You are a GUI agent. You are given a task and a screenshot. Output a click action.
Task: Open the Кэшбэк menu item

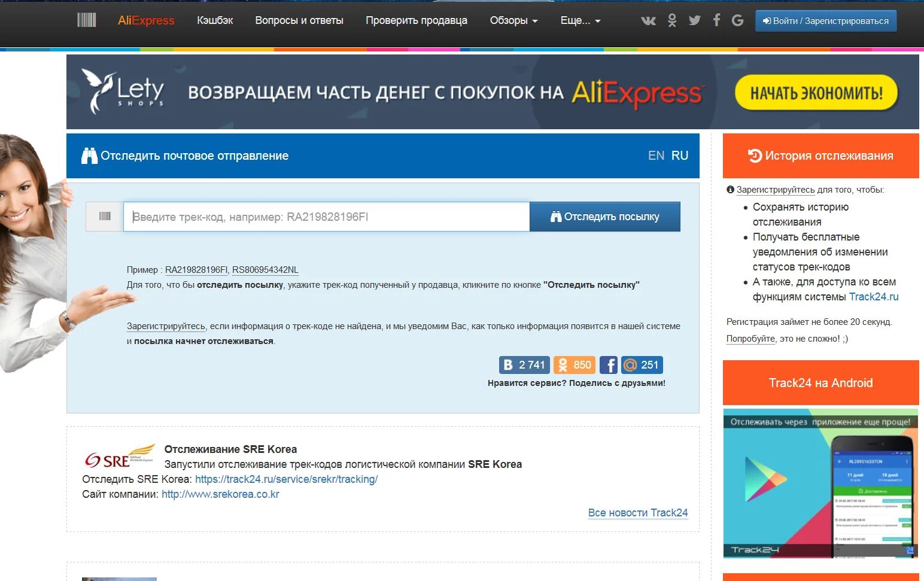(x=215, y=20)
